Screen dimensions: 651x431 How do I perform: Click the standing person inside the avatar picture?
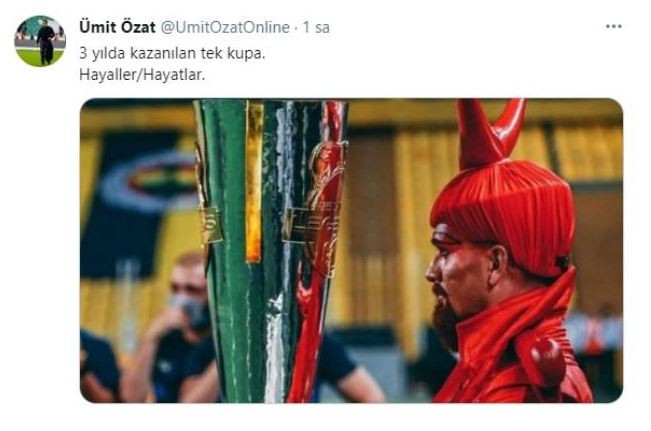coord(46,43)
